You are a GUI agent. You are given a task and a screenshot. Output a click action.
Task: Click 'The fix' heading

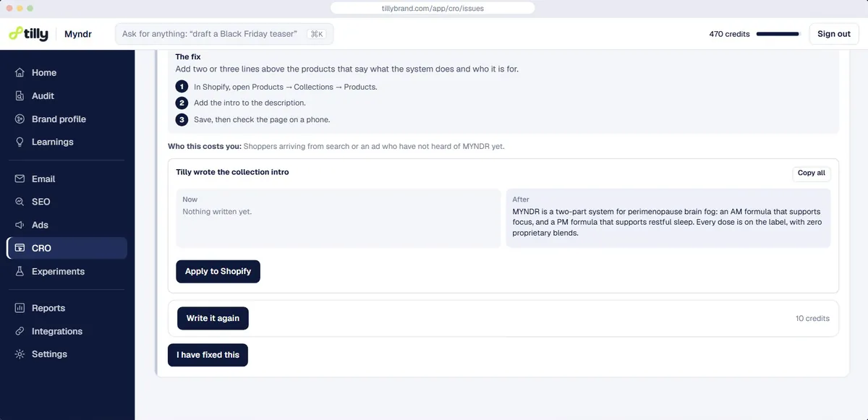point(187,56)
